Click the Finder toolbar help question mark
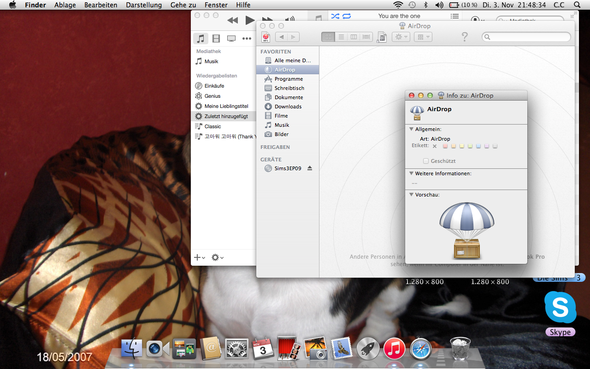The image size is (590, 369). tap(465, 37)
